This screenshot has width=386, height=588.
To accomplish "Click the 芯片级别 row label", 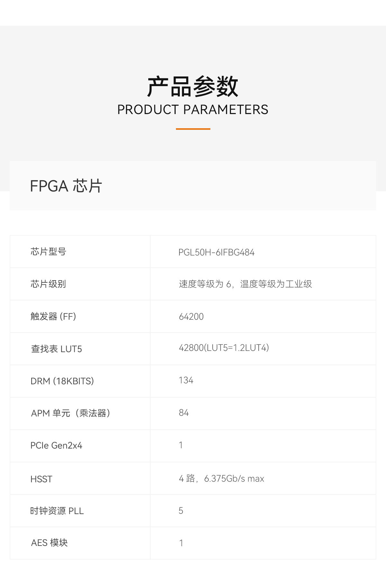I will (48, 284).
